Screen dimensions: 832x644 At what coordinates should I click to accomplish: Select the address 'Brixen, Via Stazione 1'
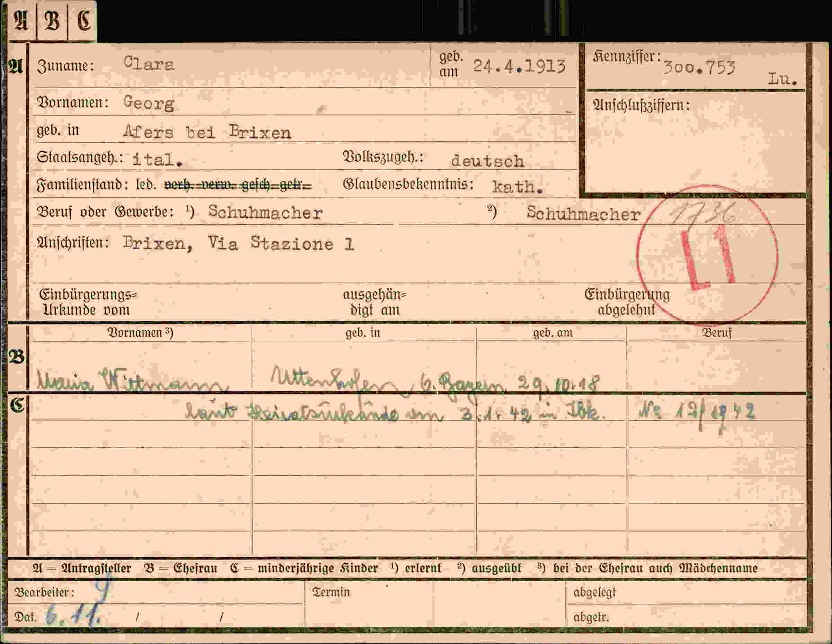click(x=238, y=243)
